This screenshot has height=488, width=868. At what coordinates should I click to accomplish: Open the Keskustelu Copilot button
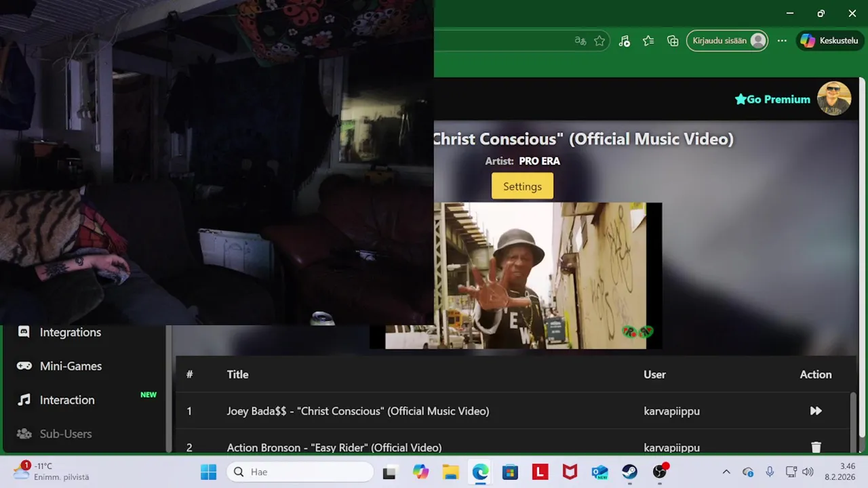tap(831, 41)
